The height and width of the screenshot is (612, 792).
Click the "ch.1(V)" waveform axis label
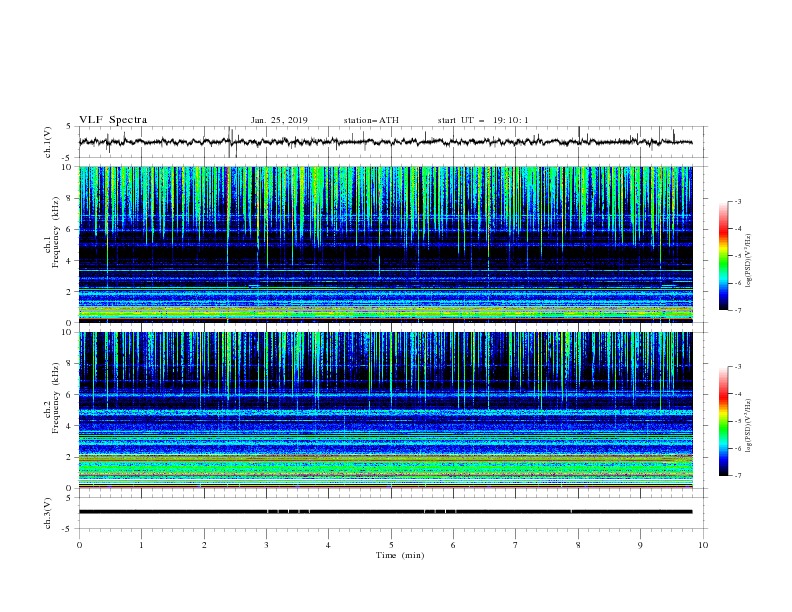pyautogui.click(x=48, y=142)
